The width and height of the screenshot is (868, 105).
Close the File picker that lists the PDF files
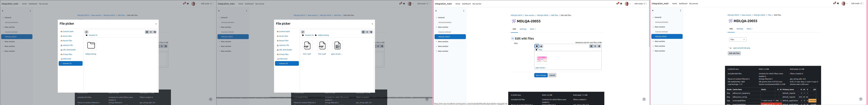pyautogui.click(x=372, y=24)
